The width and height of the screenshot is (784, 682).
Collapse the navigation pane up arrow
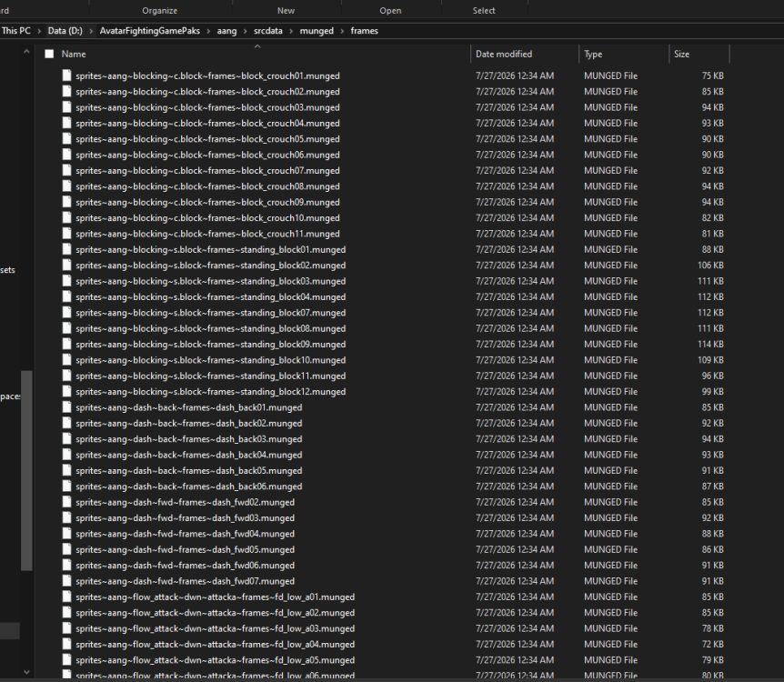26,52
